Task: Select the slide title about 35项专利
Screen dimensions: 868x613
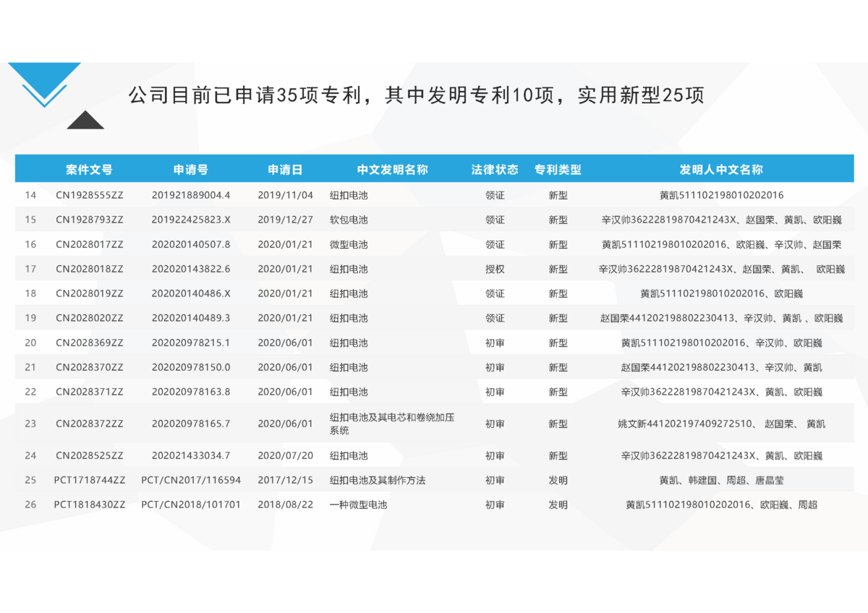Action: (416, 95)
